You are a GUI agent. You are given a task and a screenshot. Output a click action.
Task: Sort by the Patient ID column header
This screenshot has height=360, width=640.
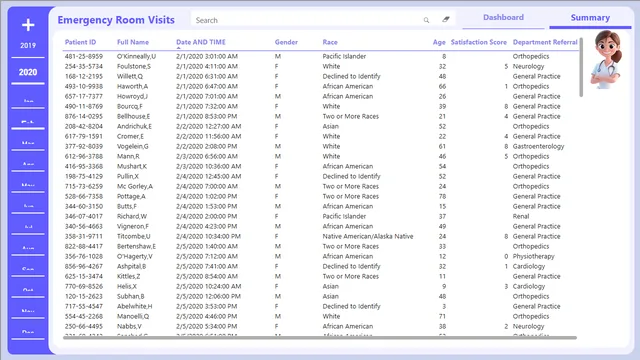pos(80,42)
